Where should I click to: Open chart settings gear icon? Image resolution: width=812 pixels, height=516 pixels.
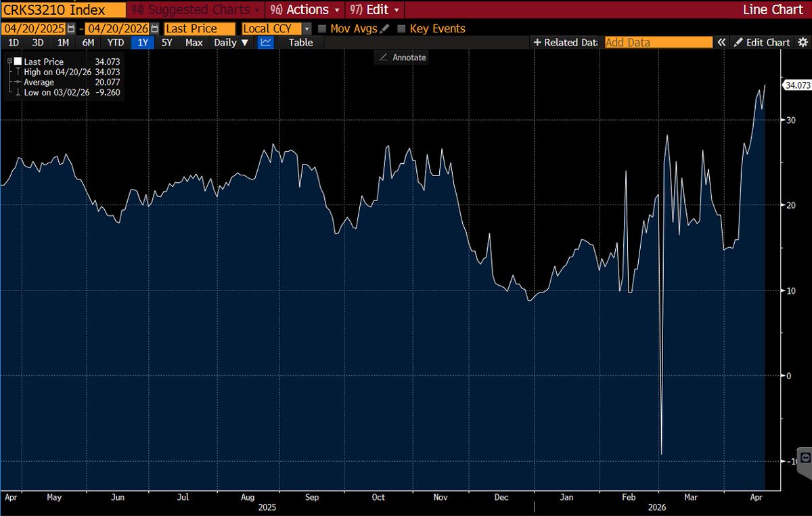tap(803, 42)
